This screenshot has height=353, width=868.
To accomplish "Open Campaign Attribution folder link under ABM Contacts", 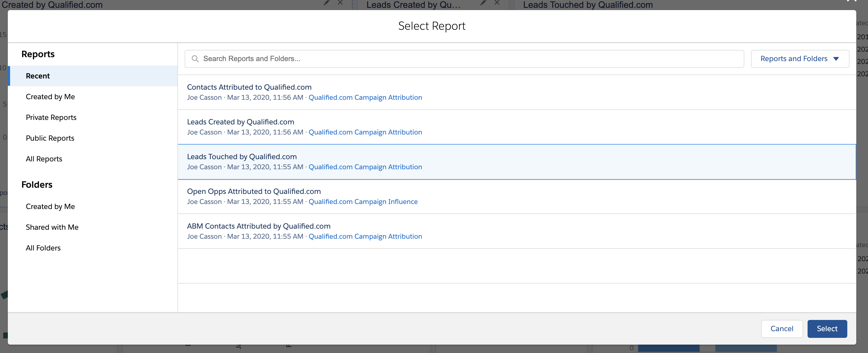I will (365, 236).
